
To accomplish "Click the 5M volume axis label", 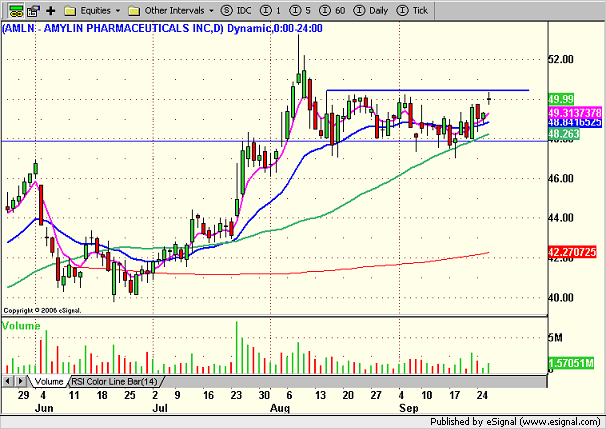I will coord(555,338).
